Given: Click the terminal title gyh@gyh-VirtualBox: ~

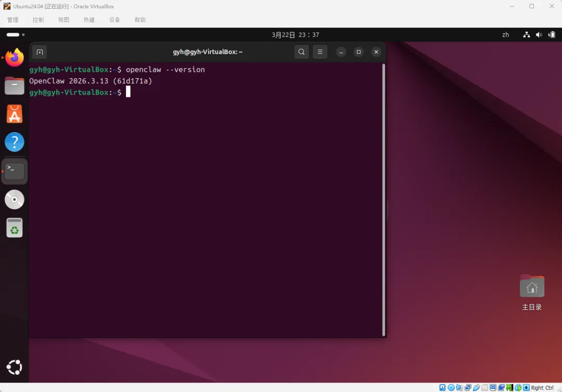Looking at the screenshot, I should (x=208, y=52).
